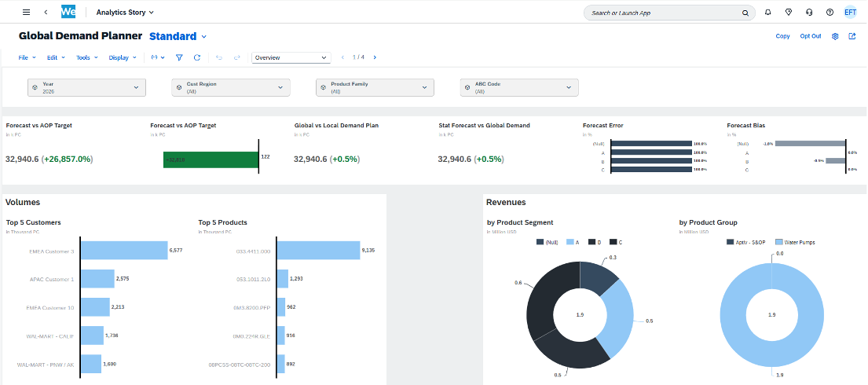Click the back arrow in the header
Screen dimensions: 868x385
coord(46,13)
